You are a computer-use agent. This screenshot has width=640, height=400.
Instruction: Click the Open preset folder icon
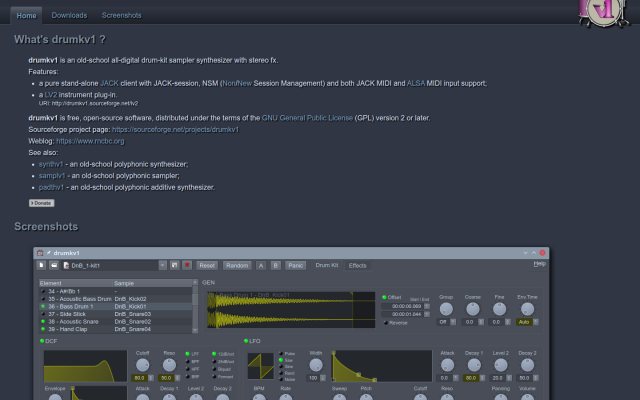[54, 265]
